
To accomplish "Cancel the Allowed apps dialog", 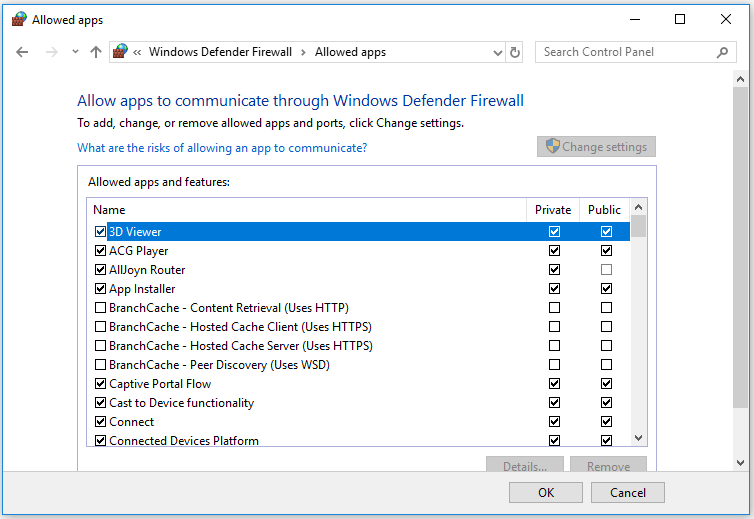I will pos(628,493).
